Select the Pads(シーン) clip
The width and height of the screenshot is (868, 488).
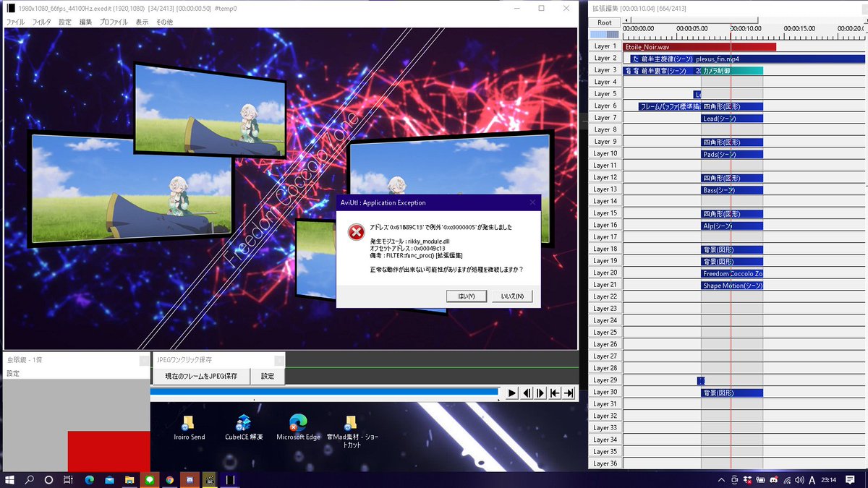tap(732, 154)
